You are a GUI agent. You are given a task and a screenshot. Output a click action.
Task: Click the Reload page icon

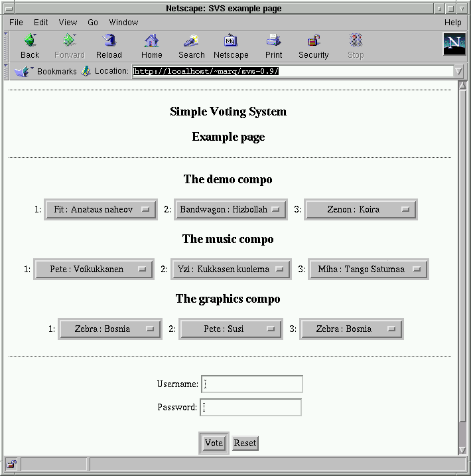109,41
